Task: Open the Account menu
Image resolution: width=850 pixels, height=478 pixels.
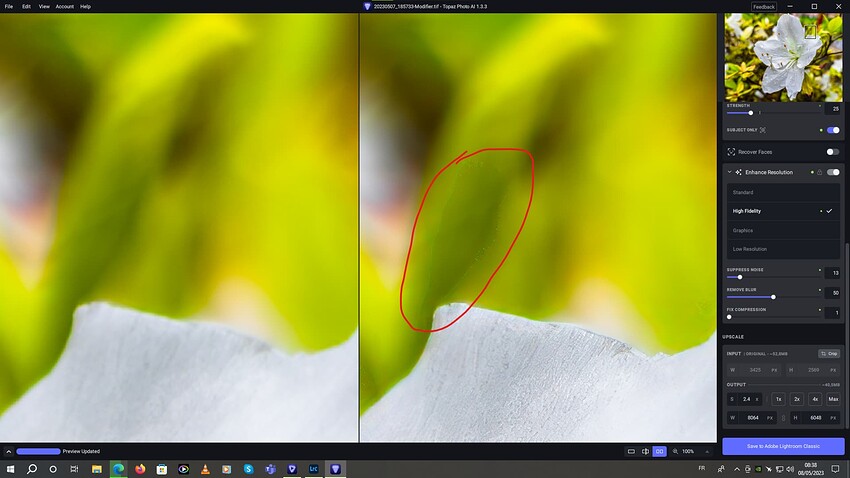Action: [x=64, y=6]
